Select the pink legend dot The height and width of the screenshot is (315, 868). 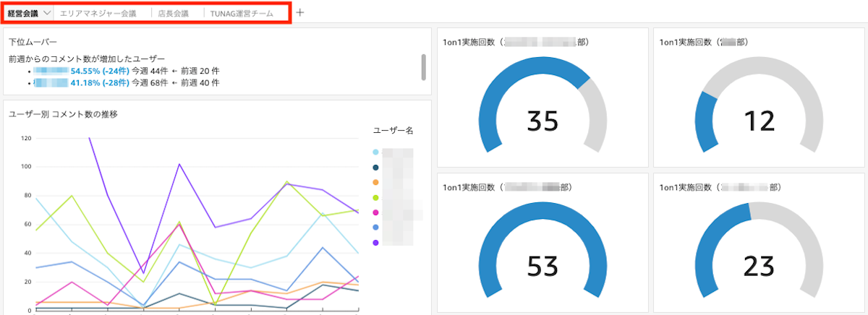point(375,212)
